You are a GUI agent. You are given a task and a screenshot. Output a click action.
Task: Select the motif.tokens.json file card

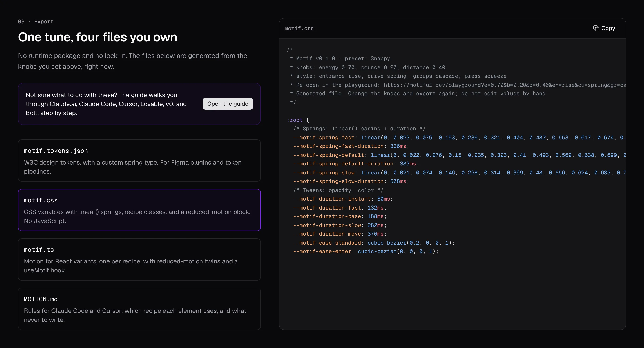pyautogui.click(x=139, y=161)
